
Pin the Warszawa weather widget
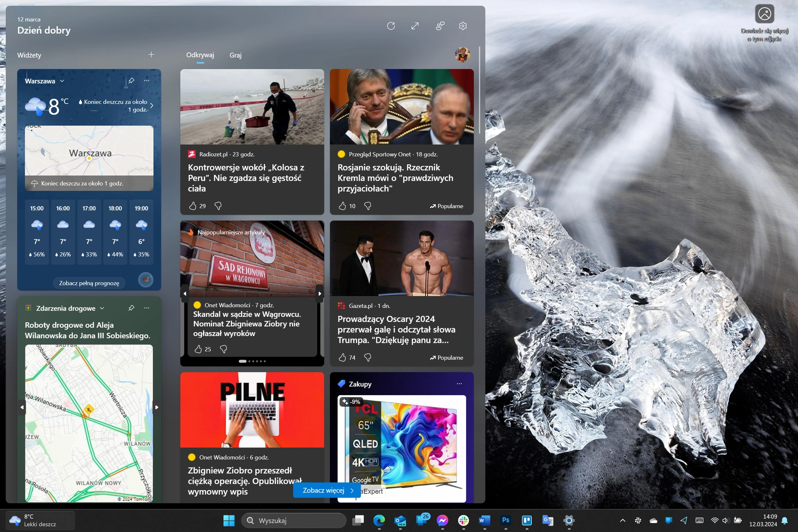pos(131,81)
